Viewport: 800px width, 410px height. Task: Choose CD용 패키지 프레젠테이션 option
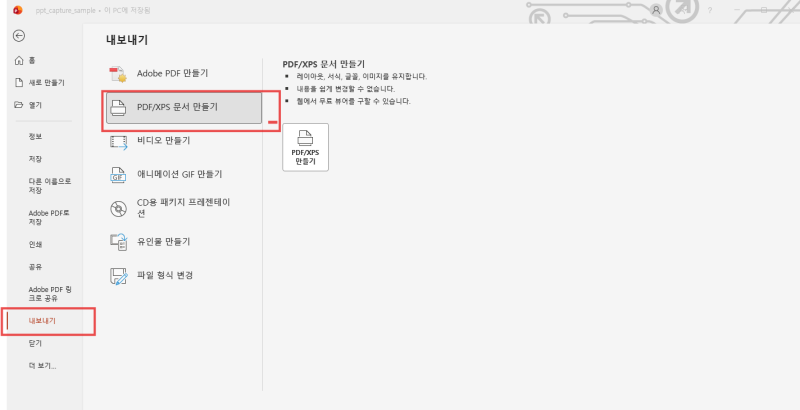pos(184,209)
